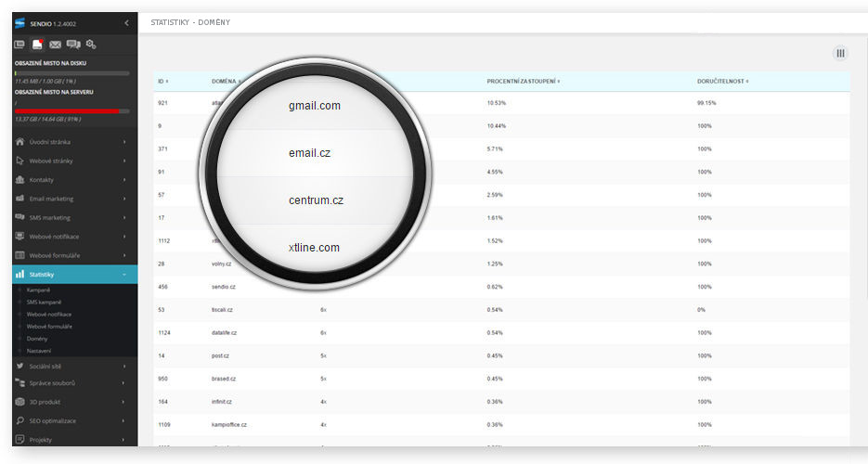Sort by Procentní zastoupení column
This screenshot has height=464, width=868.
(524, 82)
